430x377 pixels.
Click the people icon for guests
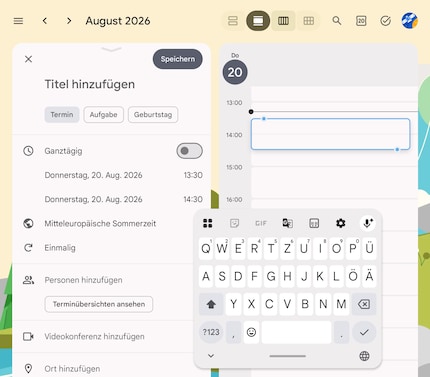pyautogui.click(x=28, y=280)
